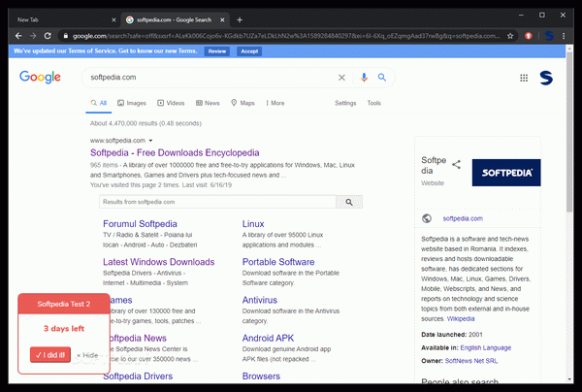The height and width of the screenshot is (392, 582).
Task: Open the Chrome three-dot menu
Action: click(564, 36)
